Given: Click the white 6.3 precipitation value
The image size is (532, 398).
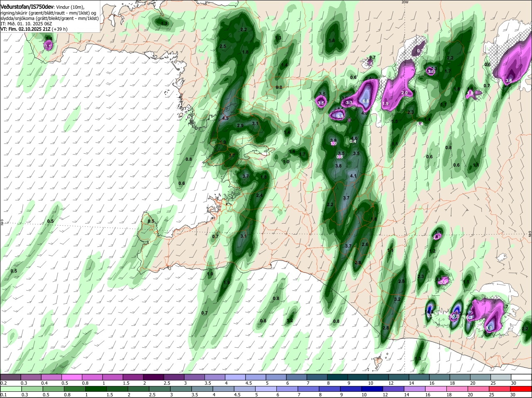Looking at the screenshot, I should pyautogui.click(x=470, y=317).
